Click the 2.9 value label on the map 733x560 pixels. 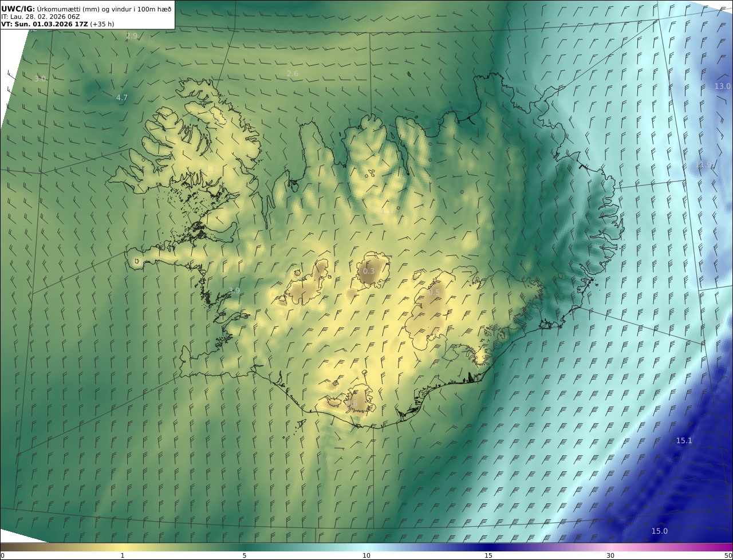click(x=132, y=36)
